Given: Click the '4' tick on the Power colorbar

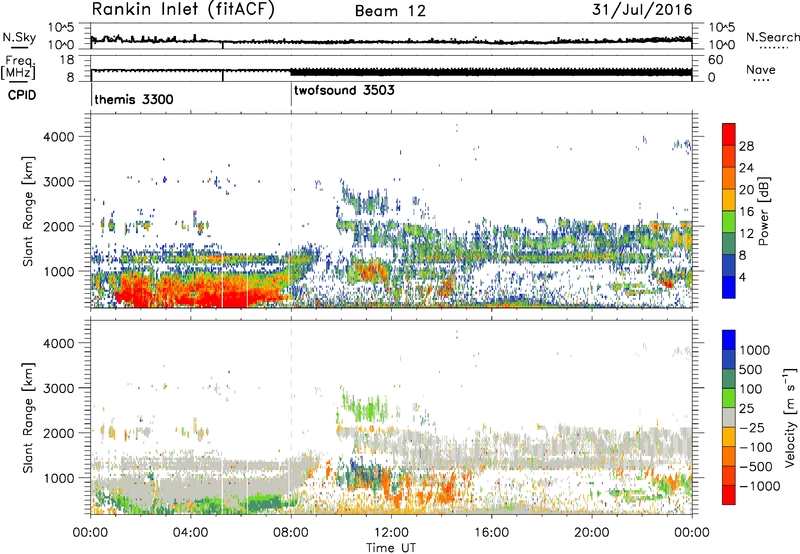Looking at the screenshot, I should click(742, 277).
